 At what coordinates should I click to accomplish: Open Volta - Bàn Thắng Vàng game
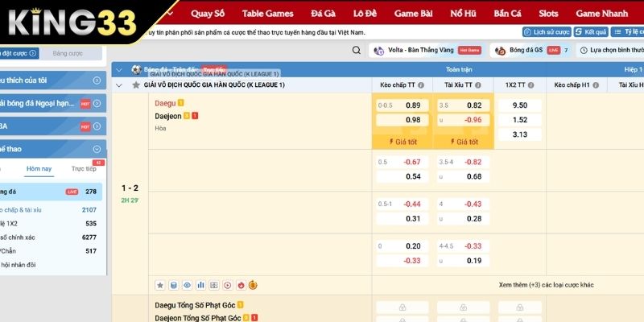427,50
